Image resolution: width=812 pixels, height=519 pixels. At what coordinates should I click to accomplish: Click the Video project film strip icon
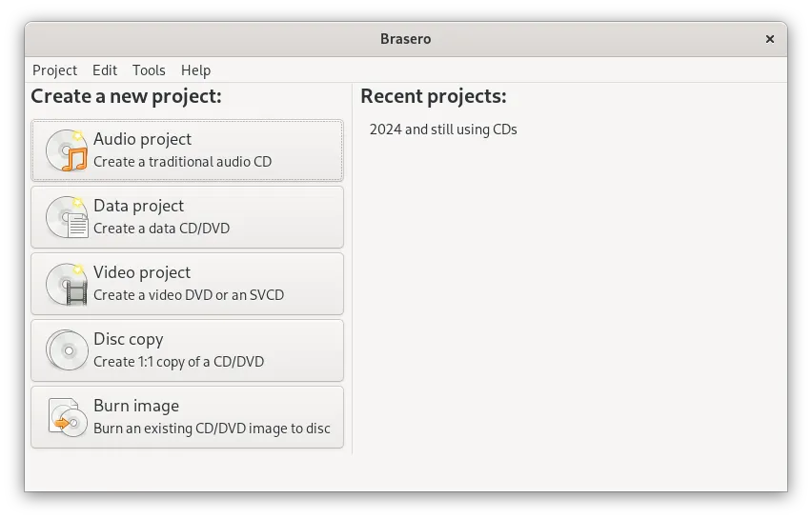[67, 284]
